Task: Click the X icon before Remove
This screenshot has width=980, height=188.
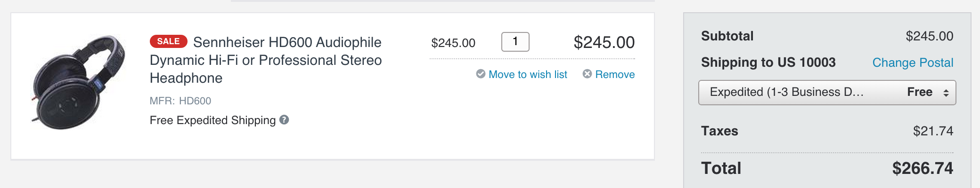Action: tap(587, 74)
